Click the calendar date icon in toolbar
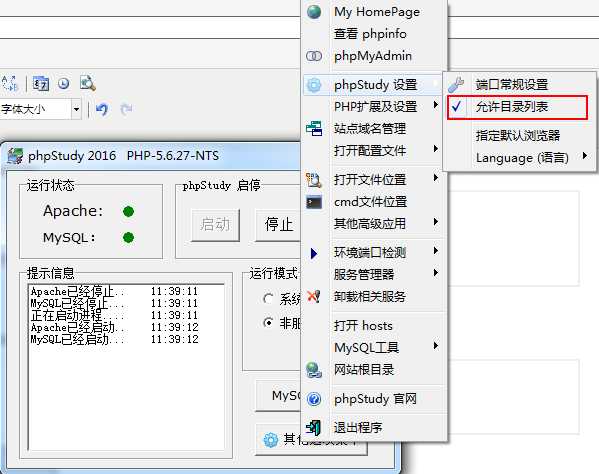The height and width of the screenshot is (474, 599). (41, 84)
